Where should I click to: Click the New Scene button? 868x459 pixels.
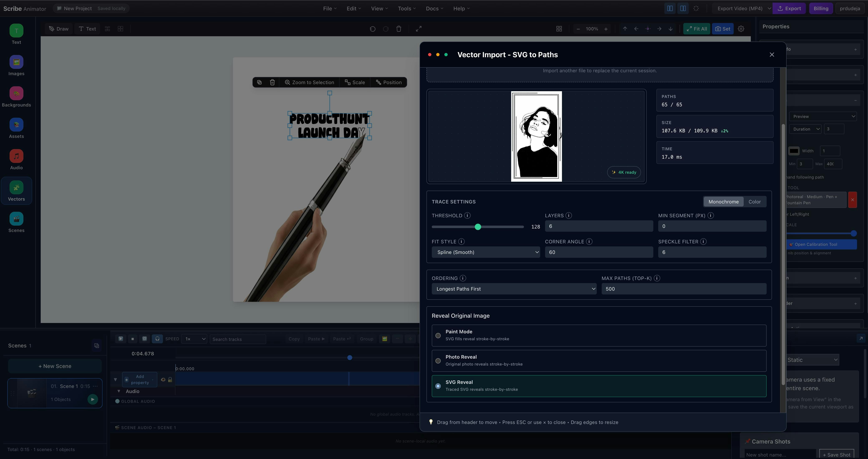point(55,366)
